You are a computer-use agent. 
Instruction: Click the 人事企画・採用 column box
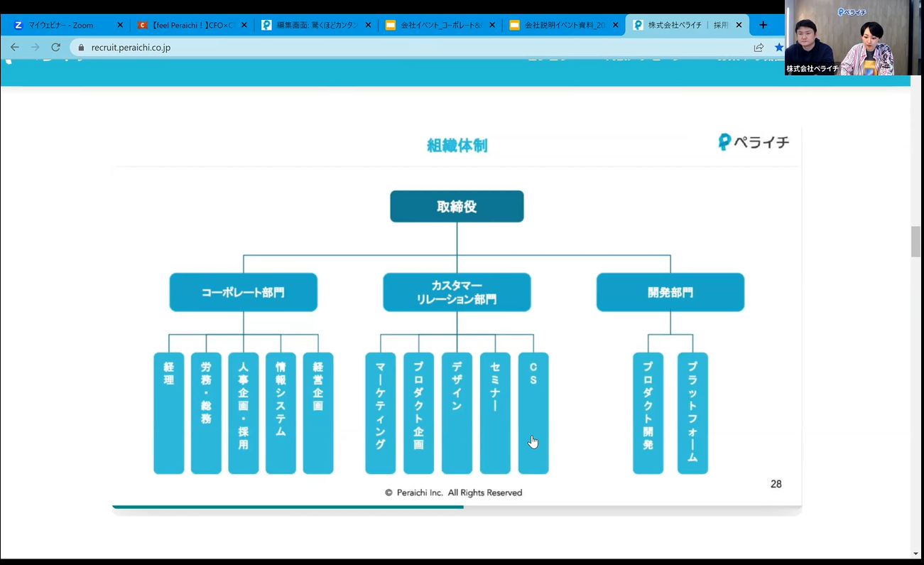(244, 413)
